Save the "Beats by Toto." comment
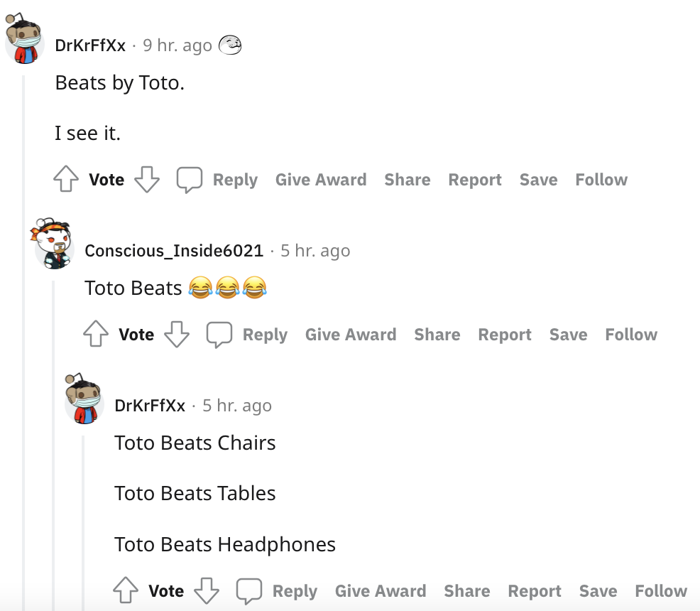This screenshot has height=611, width=700. pos(538,180)
